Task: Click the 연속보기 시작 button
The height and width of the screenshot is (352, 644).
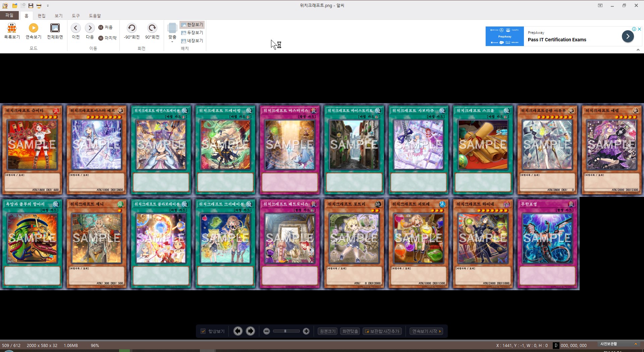Action: pyautogui.click(x=427, y=331)
